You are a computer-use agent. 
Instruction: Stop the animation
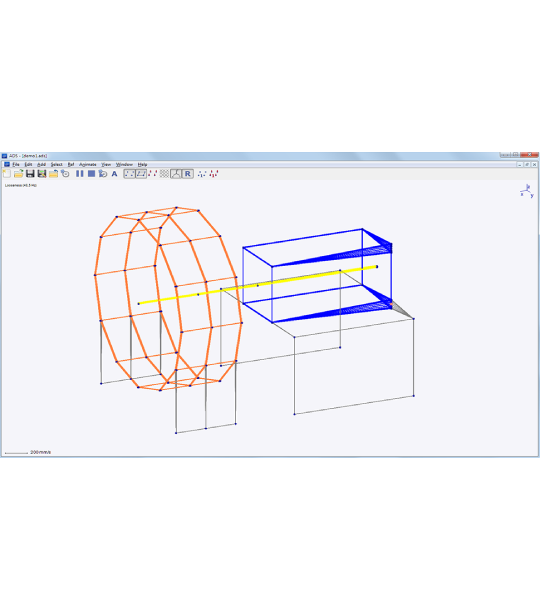(91, 174)
